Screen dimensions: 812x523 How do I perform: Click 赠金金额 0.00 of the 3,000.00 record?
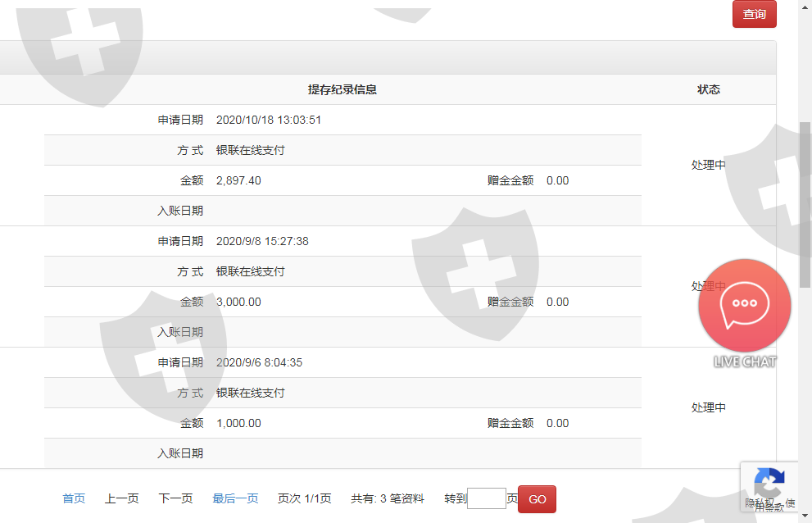(x=557, y=302)
